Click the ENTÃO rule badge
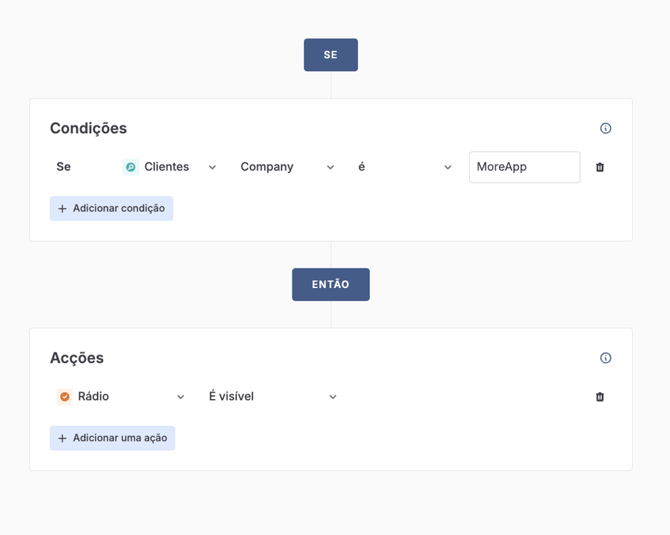This screenshot has width=670, height=535. [x=331, y=285]
